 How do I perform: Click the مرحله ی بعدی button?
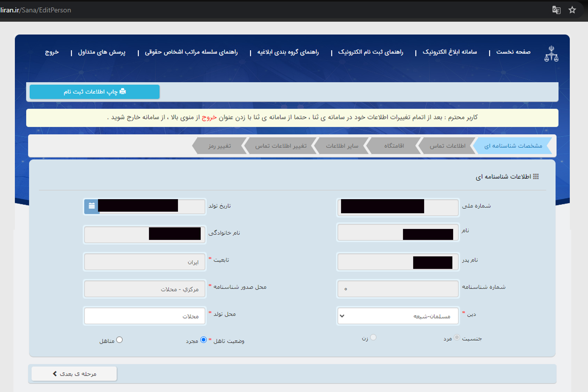[x=74, y=374]
